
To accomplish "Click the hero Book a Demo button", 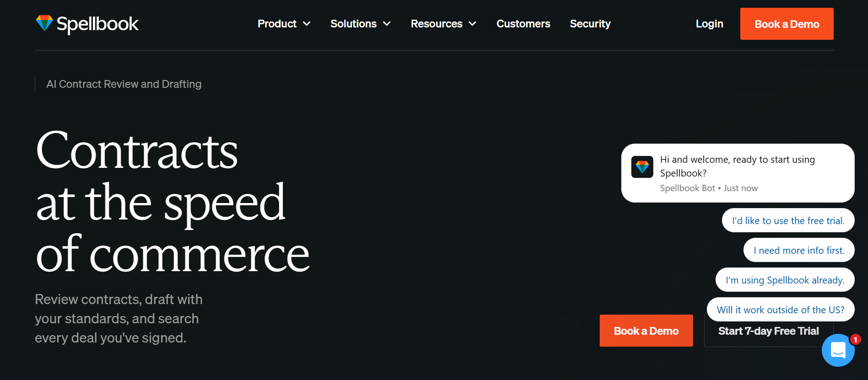I will point(646,331).
